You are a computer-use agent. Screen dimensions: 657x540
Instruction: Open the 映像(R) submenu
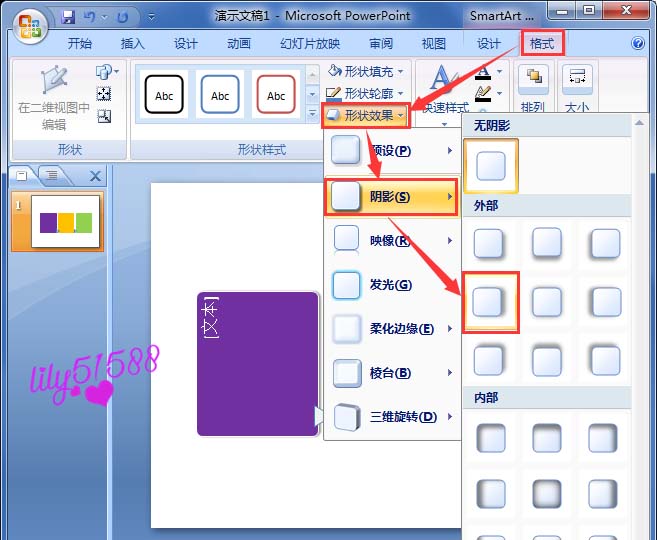392,240
